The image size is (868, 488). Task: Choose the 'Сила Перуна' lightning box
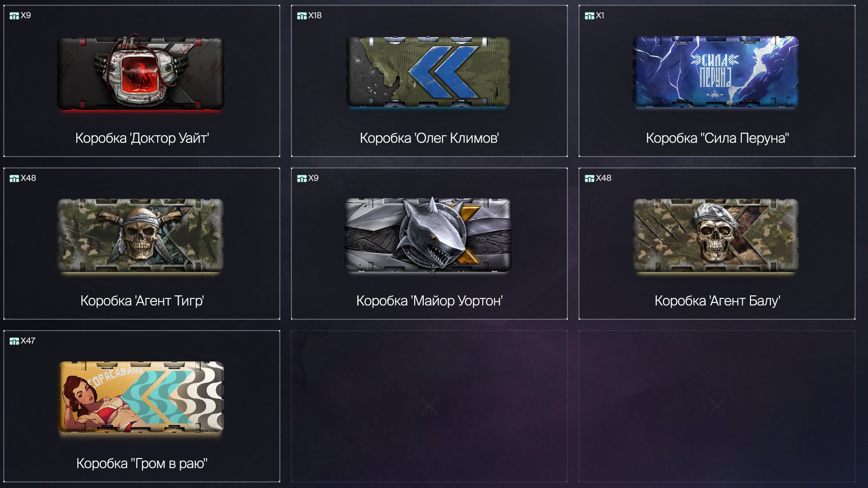[716, 72]
